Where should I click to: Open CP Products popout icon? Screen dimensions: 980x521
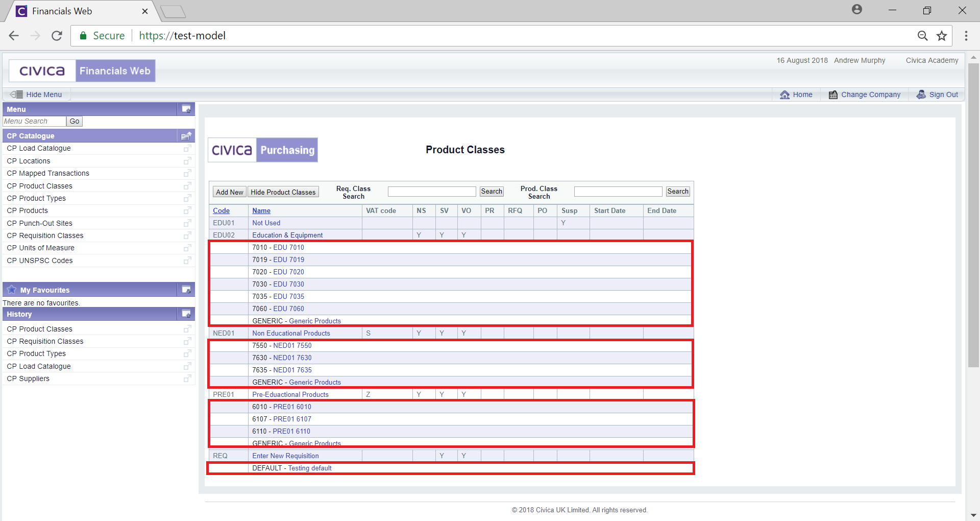[187, 210]
